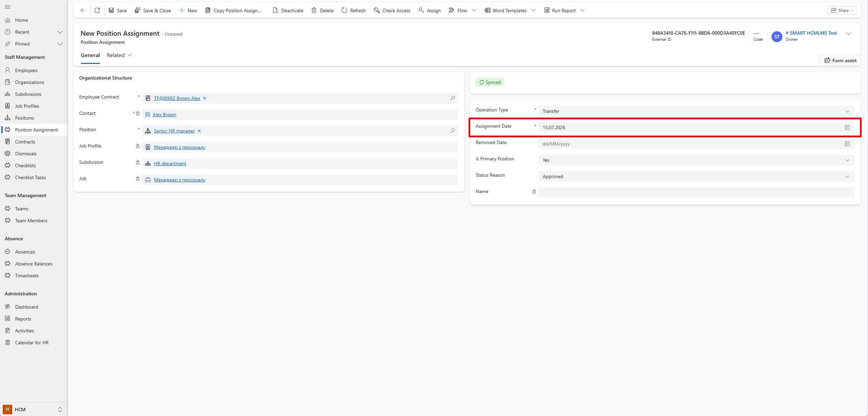The image size is (868, 416).
Task: Clear the ТРД00682 Brown Alex contract
Action: (x=205, y=98)
